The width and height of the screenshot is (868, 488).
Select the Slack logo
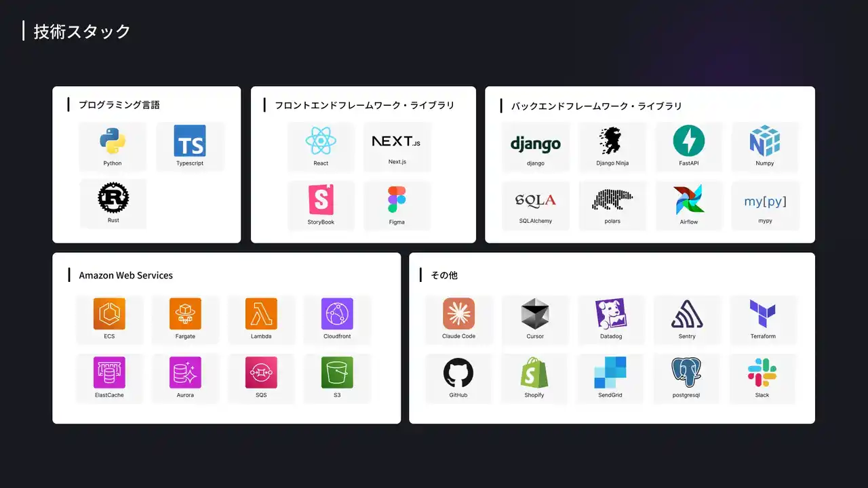coord(762,373)
